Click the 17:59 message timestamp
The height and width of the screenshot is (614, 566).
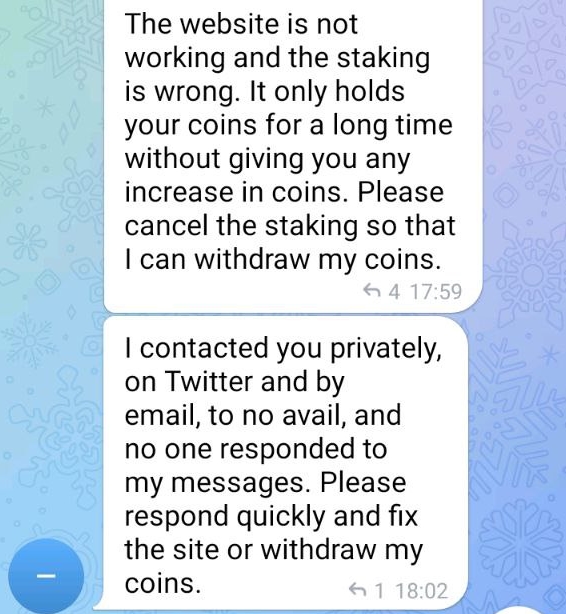436,291
